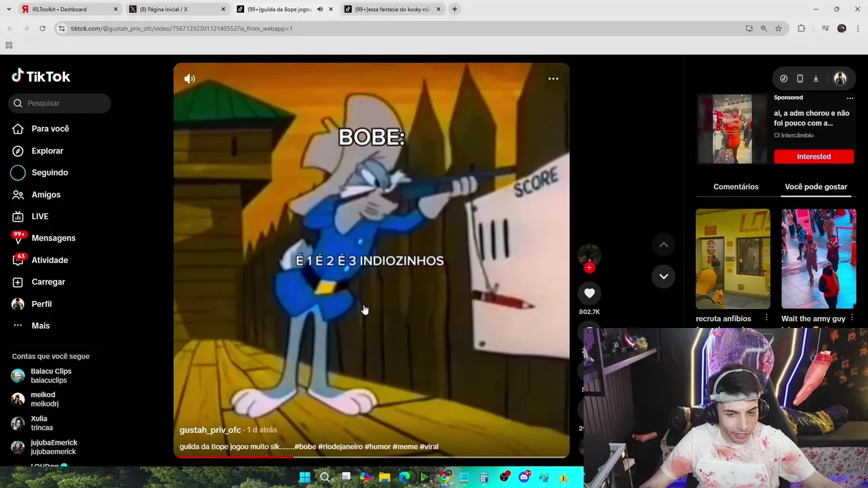Reload the page
The width and height of the screenshot is (868, 488).
coord(42,28)
